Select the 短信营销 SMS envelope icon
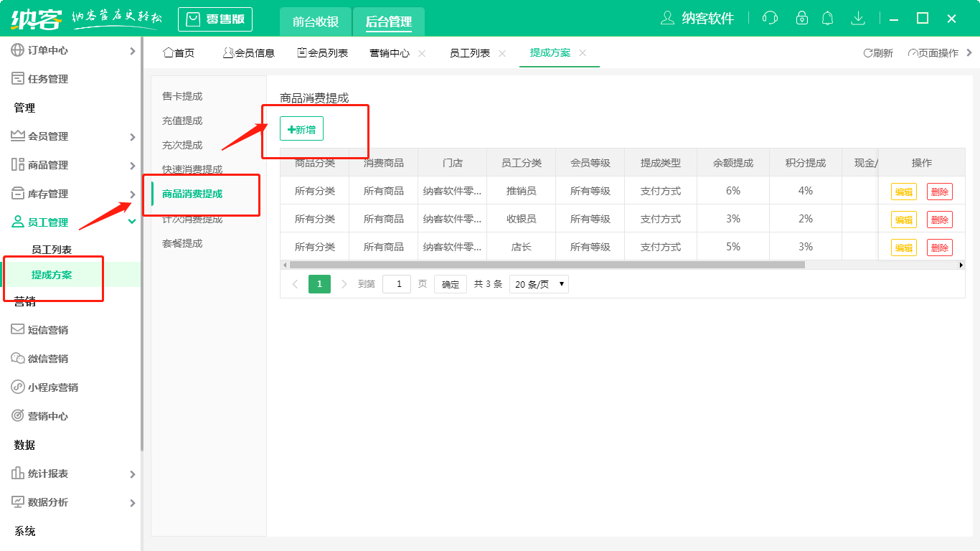980x551 pixels. click(x=16, y=329)
